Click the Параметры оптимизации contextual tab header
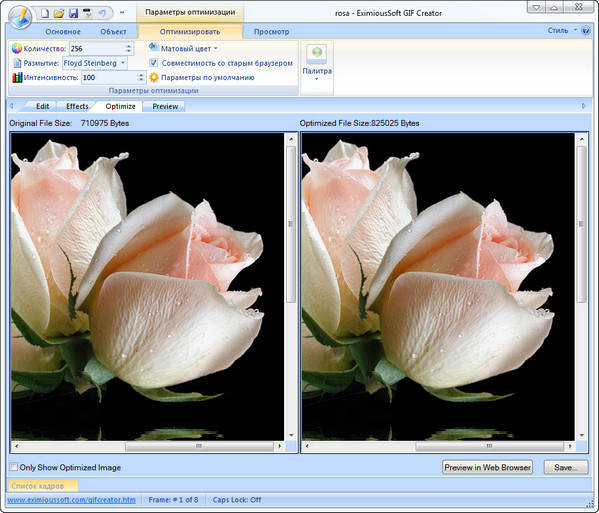The height and width of the screenshot is (513, 599). coord(190,12)
